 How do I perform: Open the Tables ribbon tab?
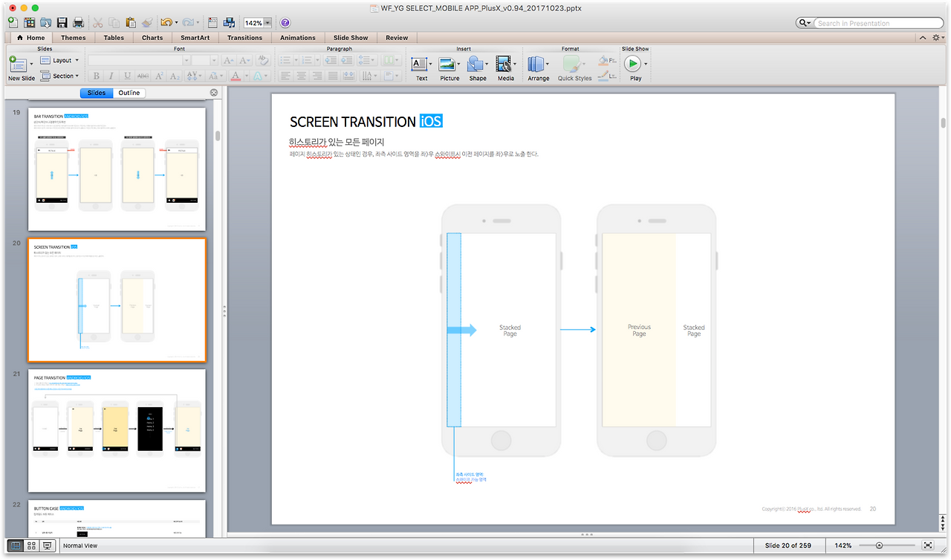coord(114,38)
